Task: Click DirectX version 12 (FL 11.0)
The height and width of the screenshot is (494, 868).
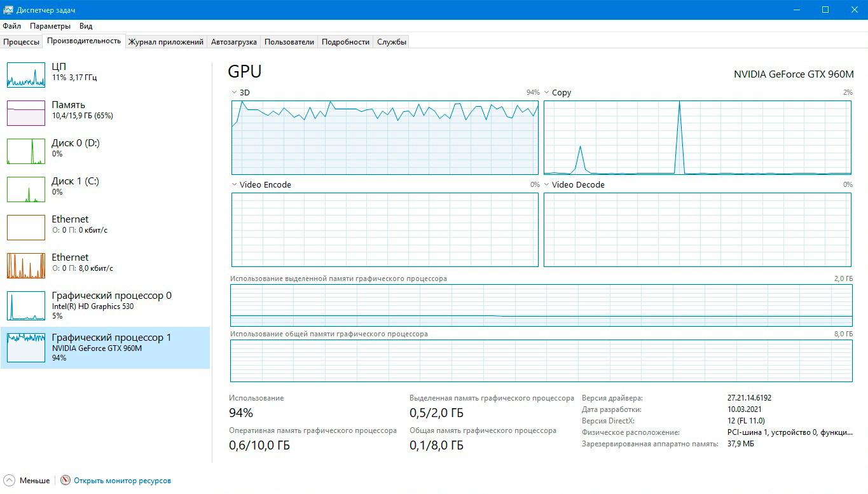Action: (746, 421)
